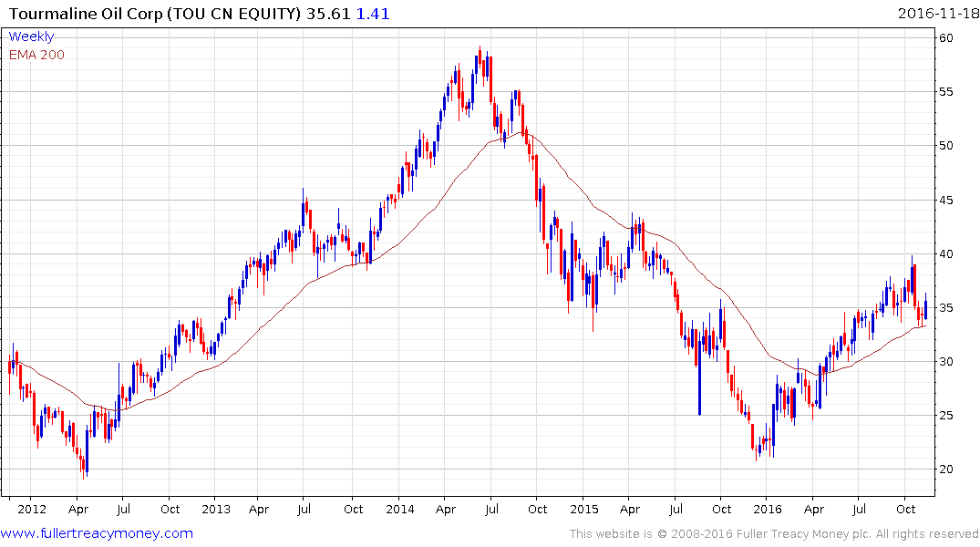Click the copyright notice text

coord(774,534)
